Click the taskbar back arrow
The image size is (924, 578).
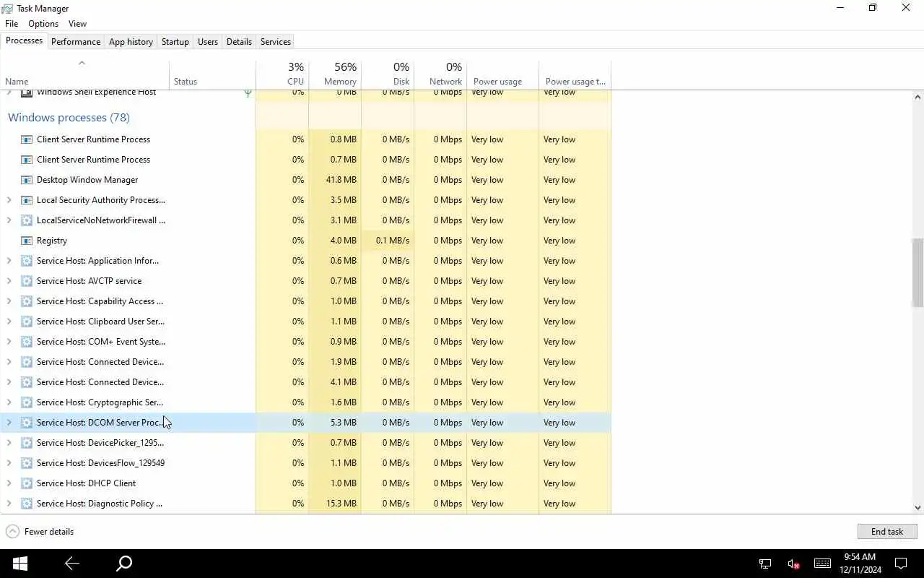71,564
